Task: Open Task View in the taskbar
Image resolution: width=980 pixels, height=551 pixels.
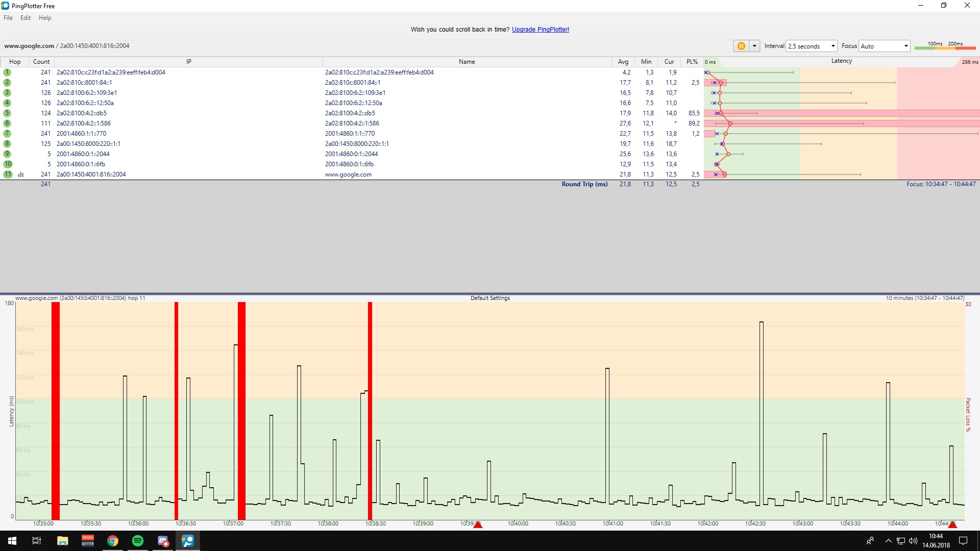Action: [37, 541]
